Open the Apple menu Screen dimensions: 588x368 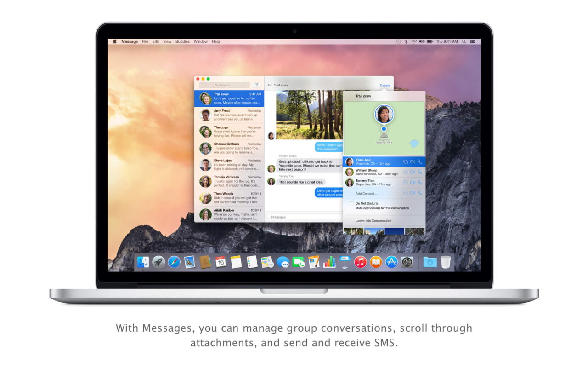click(x=115, y=41)
